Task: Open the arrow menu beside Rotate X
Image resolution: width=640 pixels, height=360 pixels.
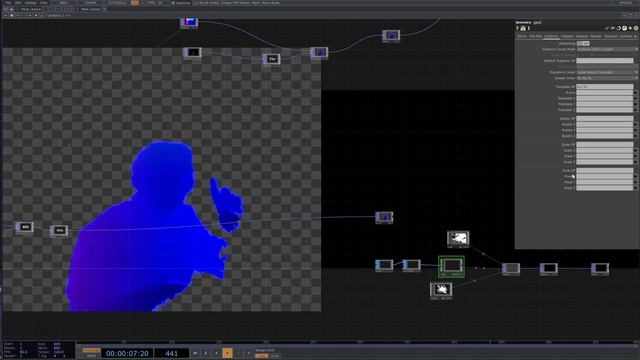Action: tap(636, 124)
